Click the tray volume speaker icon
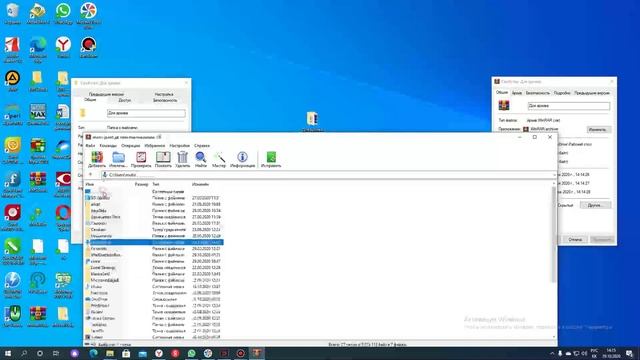This screenshot has height=360, width=640. pyautogui.click(x=584, y=353)
